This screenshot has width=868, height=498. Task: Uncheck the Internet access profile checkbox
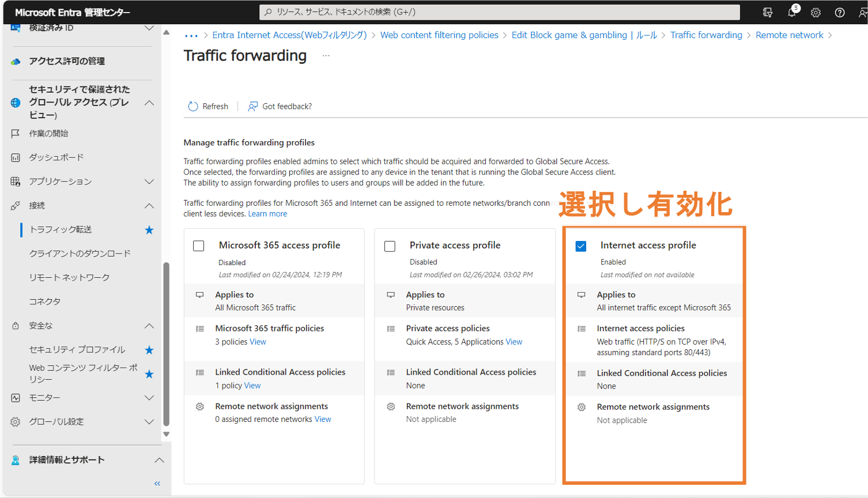point(581,246)
